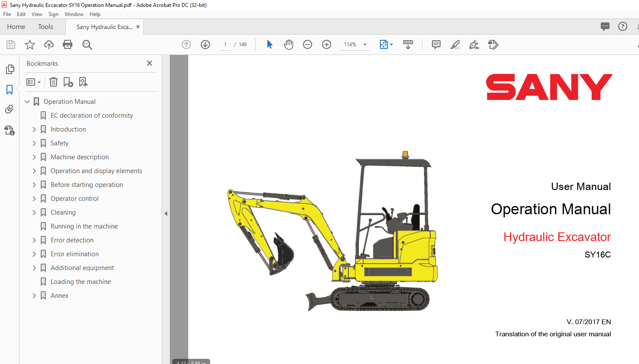Delete selected bookmark with trash icon
The width and height of the screenshot is (639, 364).
click(53, 82)
